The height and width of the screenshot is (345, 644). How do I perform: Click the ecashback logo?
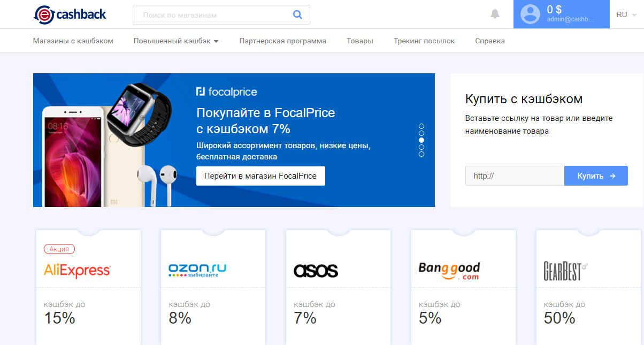pos(70,14)
